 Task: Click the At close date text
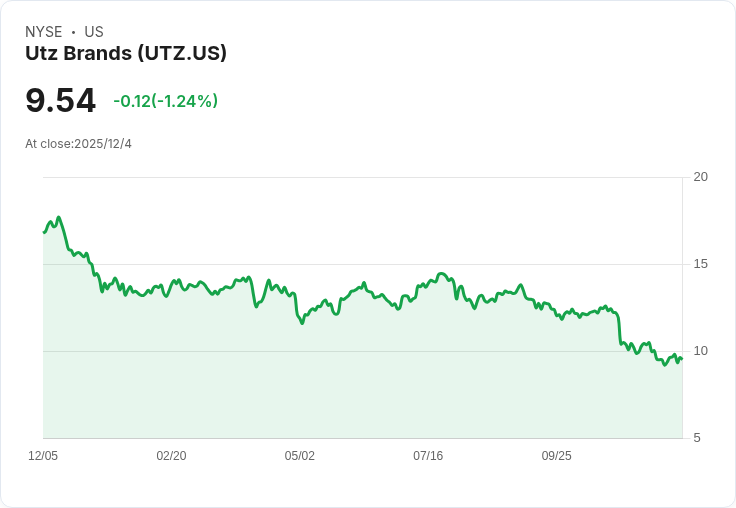click(78, 144)
